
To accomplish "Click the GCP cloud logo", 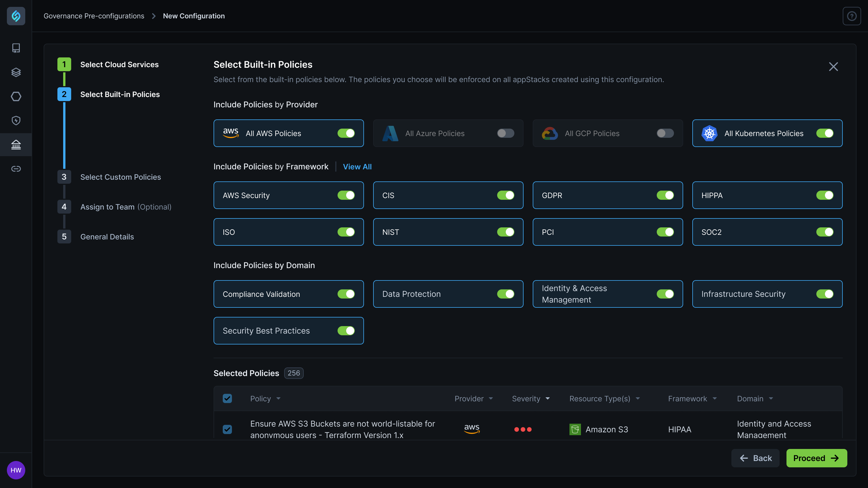I will pyautogui.click(x=550, y=133).
